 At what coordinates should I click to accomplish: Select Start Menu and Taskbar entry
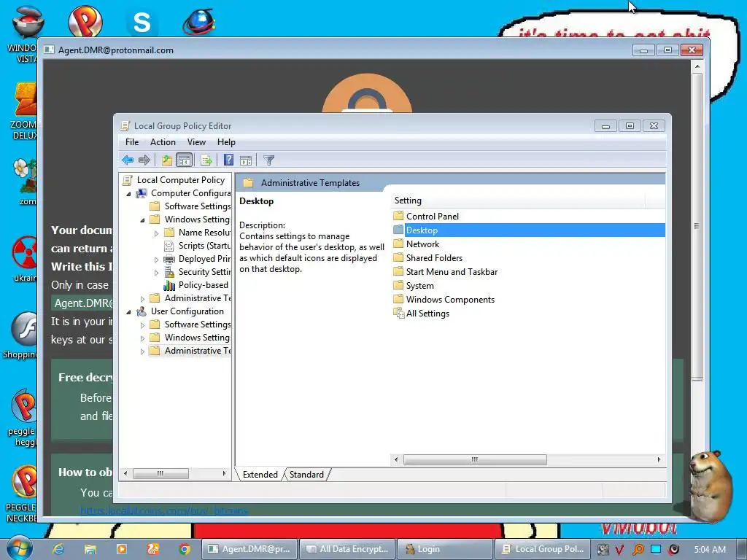tap(452, 271)
